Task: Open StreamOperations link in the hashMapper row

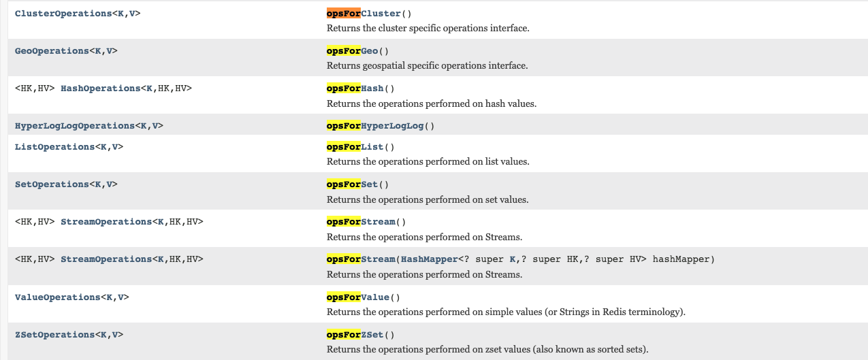Action: pos(106,259)
